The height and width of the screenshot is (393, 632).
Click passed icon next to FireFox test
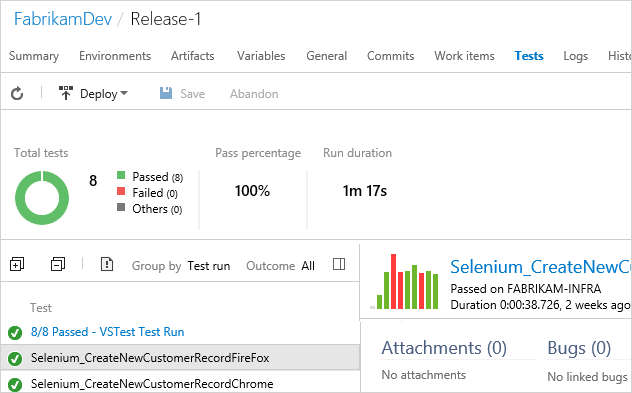15,358
